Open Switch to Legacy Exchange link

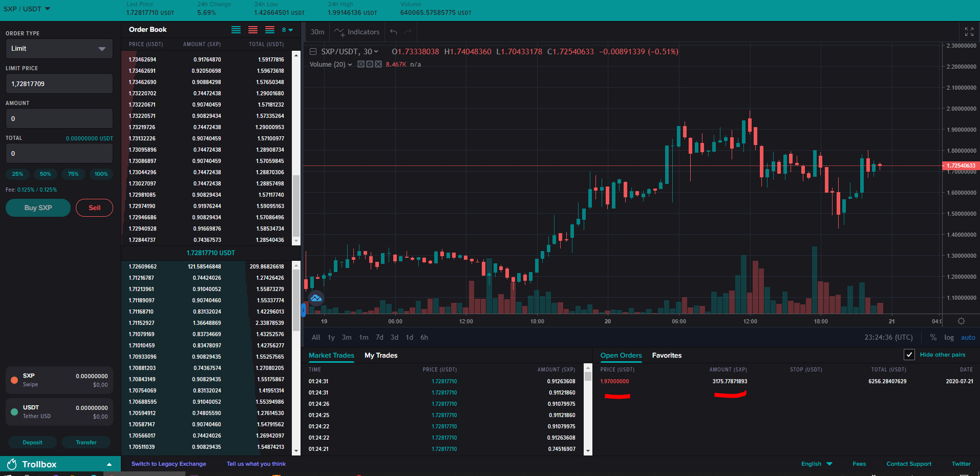(168, 464)
